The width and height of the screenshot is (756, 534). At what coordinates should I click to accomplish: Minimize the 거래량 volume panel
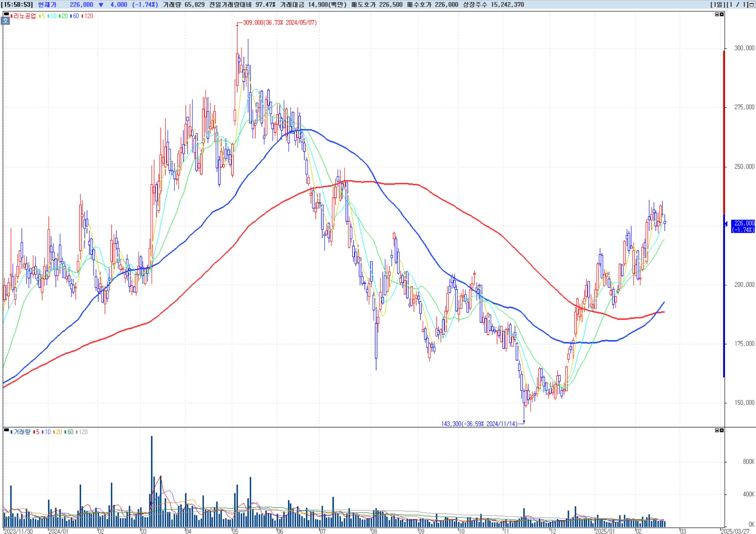(x=717, y=430)
